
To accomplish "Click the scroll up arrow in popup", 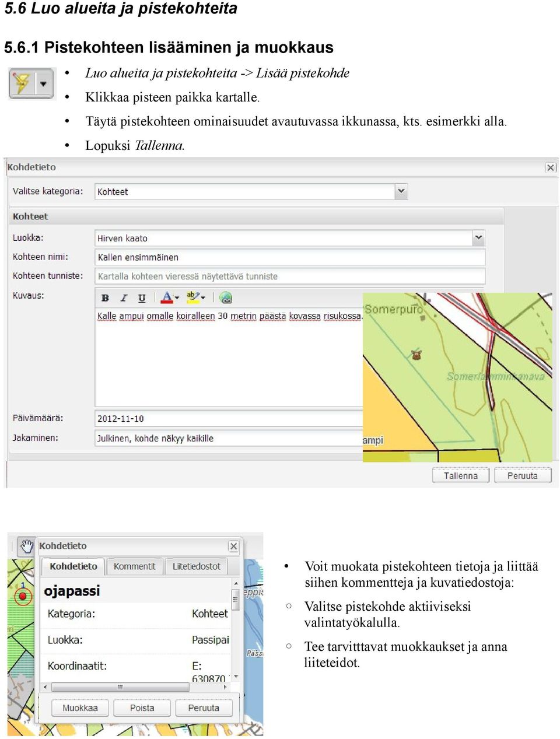I will (236, 583).
